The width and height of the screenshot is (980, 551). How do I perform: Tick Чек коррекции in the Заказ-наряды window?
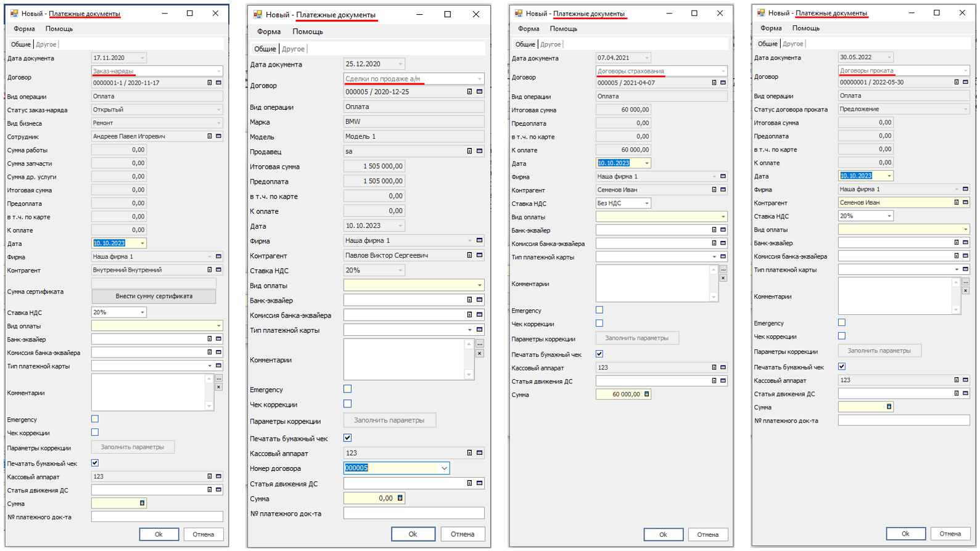click(x=95, y=433)
